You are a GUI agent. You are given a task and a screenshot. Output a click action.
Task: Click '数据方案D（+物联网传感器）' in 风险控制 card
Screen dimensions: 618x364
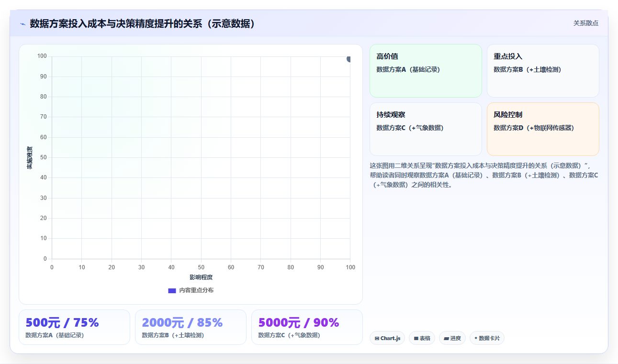click(534, 128)
